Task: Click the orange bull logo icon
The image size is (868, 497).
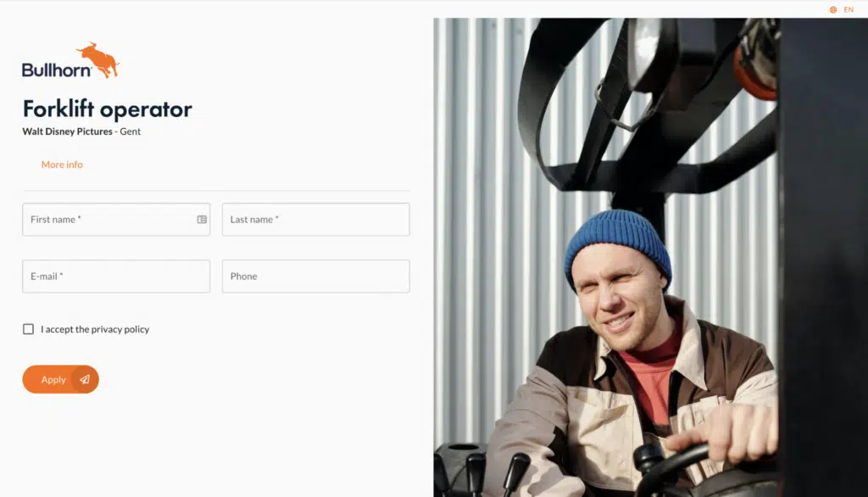Action: [98, 60]
